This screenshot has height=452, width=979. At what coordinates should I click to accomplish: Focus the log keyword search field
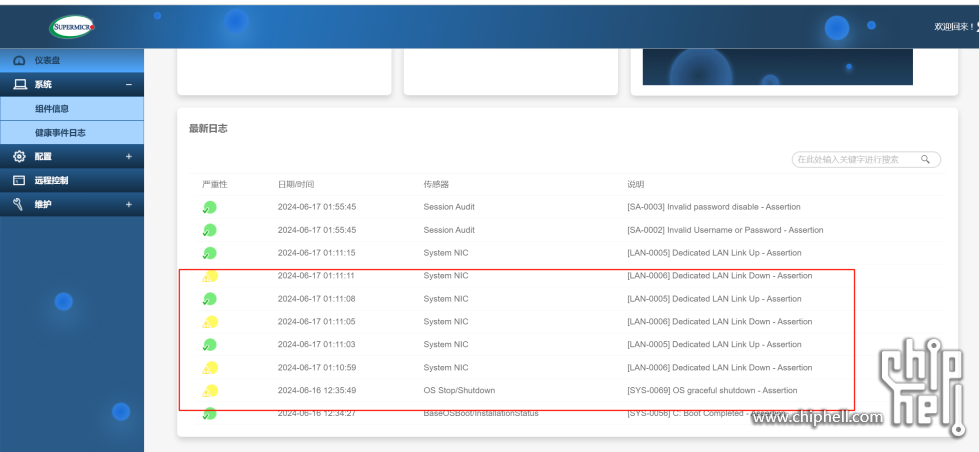click(866, 160)
